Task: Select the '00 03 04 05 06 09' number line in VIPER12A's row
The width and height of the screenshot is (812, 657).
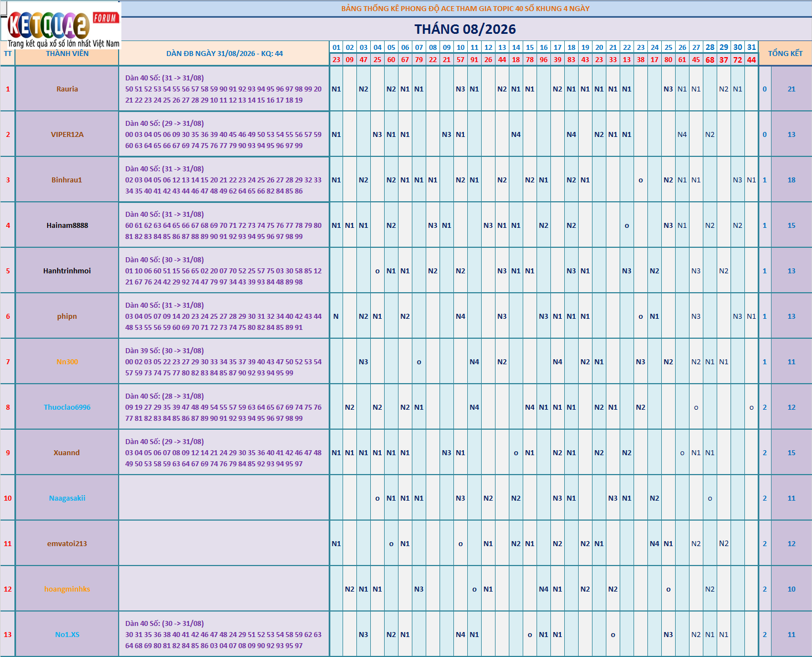Action: (223, 135)
